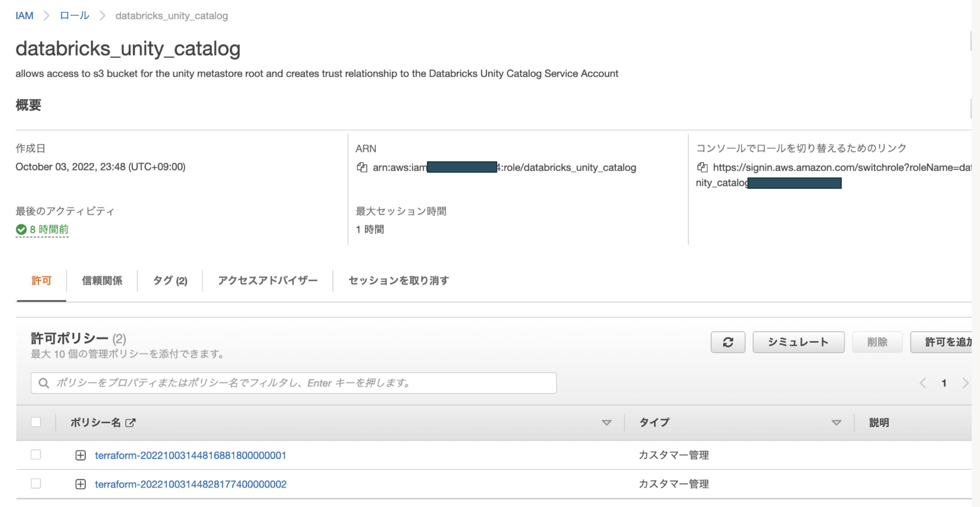The height and width of the screenshot is (507, 980).
Task: Check the box for policy ending 00000002
Action: pos(36,484)
